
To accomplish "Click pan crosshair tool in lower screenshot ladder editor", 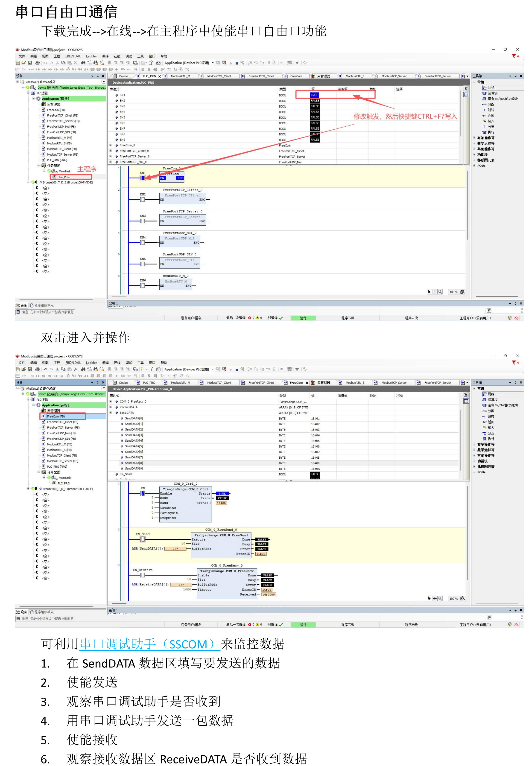I will tap(435, 598).
